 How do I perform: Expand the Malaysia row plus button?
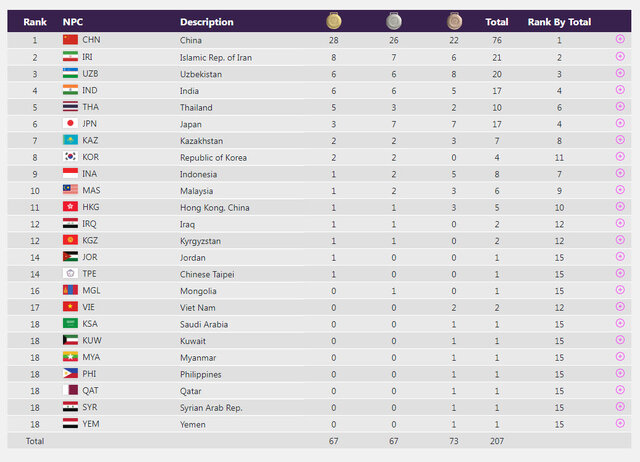[620, 190]
